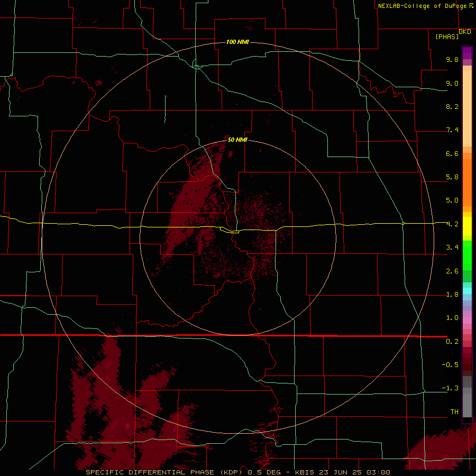Viewport: 476px width, 476px height.
Task: Click the 0.2 scale value
Action: [x=452, y=342]
